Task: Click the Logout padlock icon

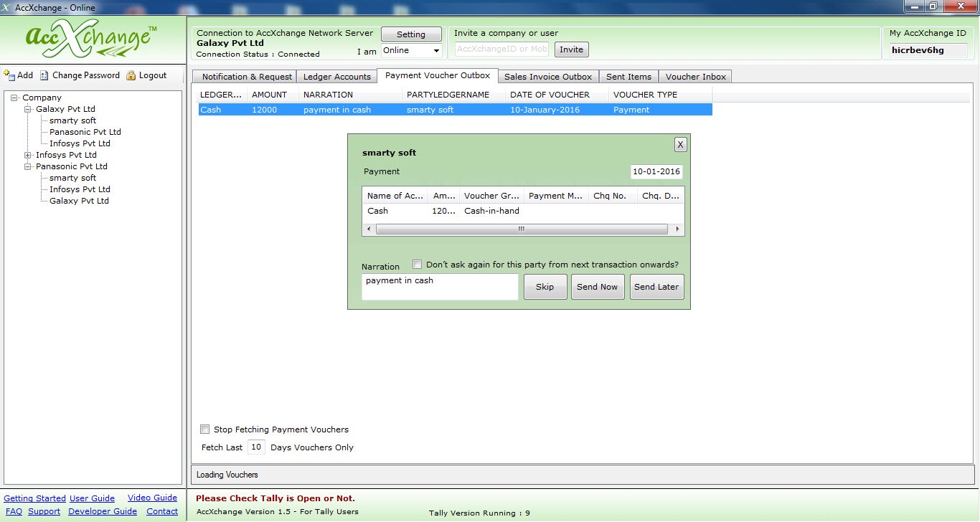Action: coord(131,75)
